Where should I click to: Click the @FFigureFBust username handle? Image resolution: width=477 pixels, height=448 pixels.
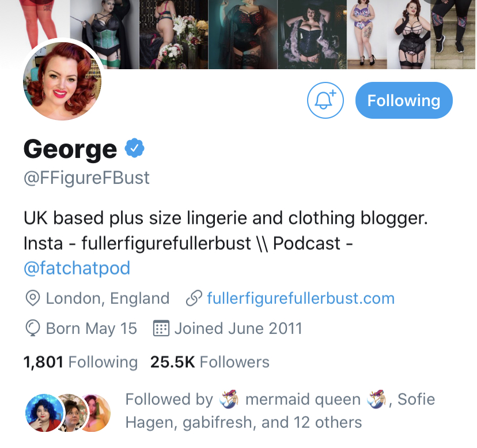pos(86,178)
